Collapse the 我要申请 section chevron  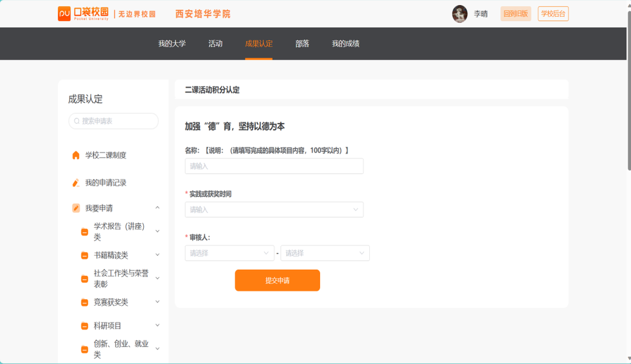[x=157, y=208]
